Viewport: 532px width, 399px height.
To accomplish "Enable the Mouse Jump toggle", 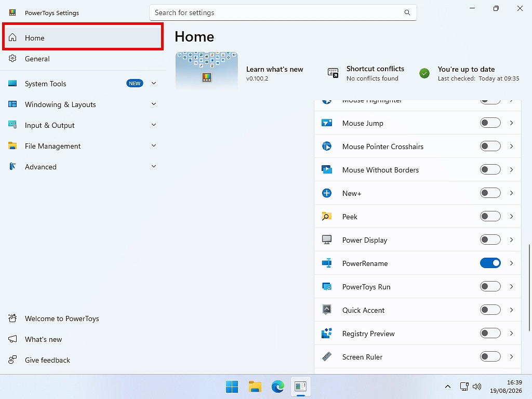I will click(x=490, y=123).
